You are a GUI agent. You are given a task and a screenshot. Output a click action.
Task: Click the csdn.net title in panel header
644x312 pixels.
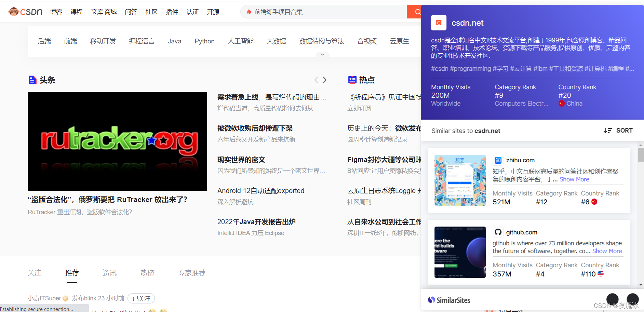[x=467, y=23]
